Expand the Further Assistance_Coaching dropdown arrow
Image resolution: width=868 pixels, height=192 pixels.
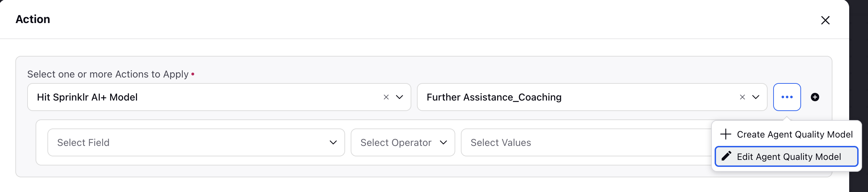click(x=755, y=97)
